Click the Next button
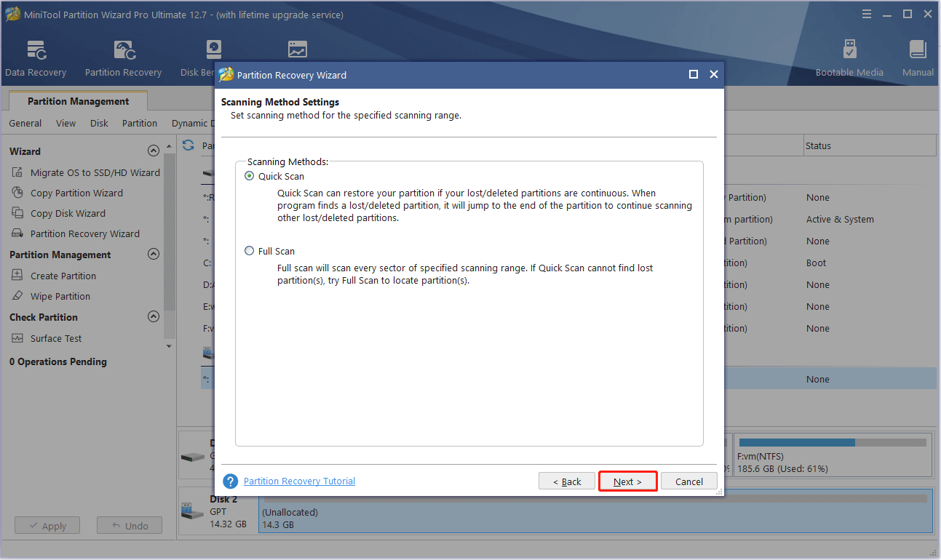941x560 pixels. [x=627, y=481]
